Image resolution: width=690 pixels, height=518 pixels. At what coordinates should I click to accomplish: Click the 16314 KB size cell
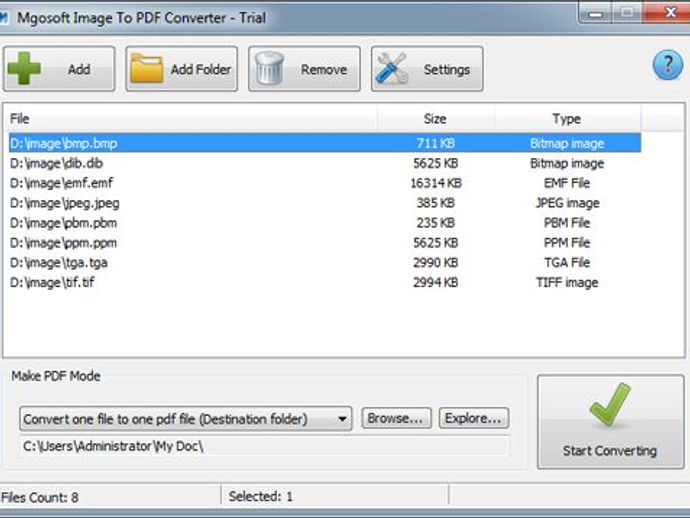click(x=436, y=183)
